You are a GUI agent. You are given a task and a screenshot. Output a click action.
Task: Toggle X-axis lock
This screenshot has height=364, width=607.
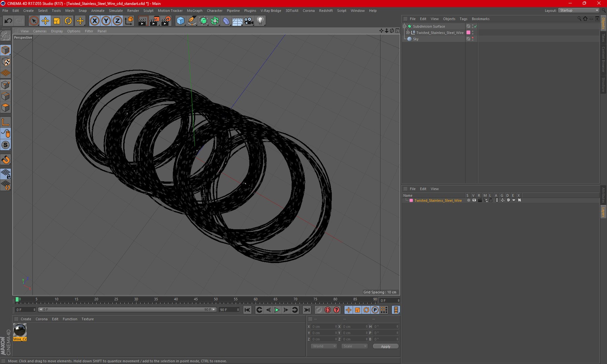click(x=95, y=21)
